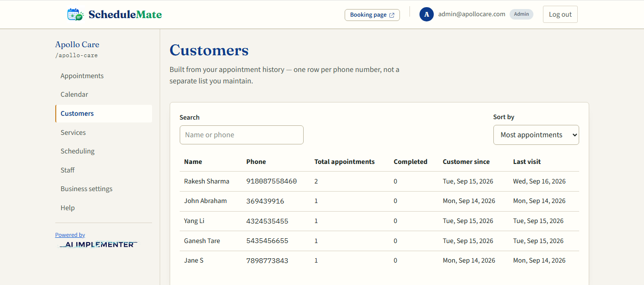The height and width of the screenshot is (285, 644).
Task: Select Customers in the sidebar
Action: coord(103,113)
